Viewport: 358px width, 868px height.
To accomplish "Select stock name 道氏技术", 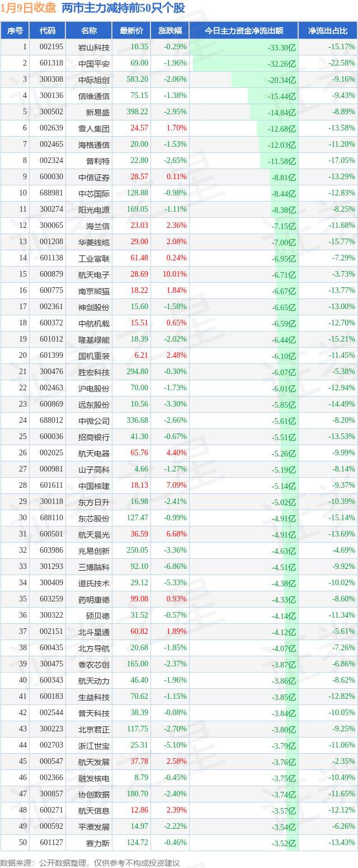I will tap(95, 583).
